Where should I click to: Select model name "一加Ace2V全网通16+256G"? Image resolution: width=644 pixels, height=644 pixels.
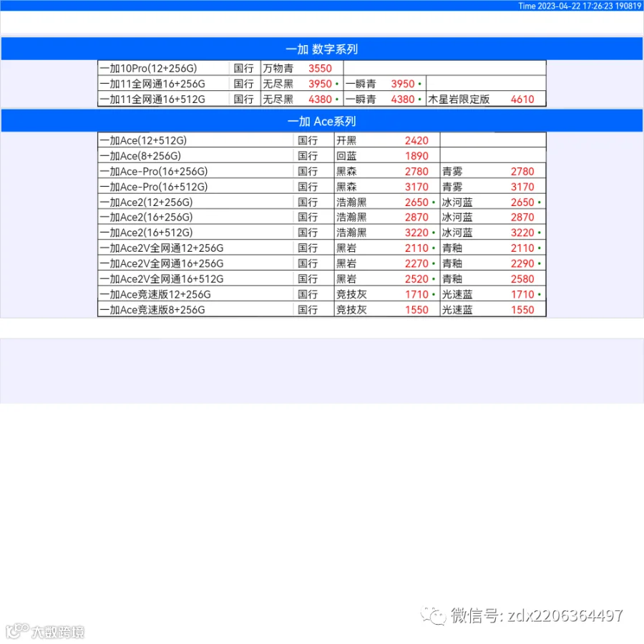(x=162, y=263)
